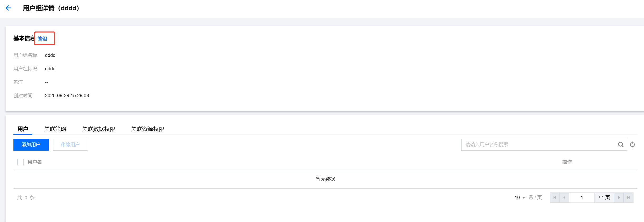
Task: Open the 10 条/页 page size dropdown
Action: [x=520, y=198]
